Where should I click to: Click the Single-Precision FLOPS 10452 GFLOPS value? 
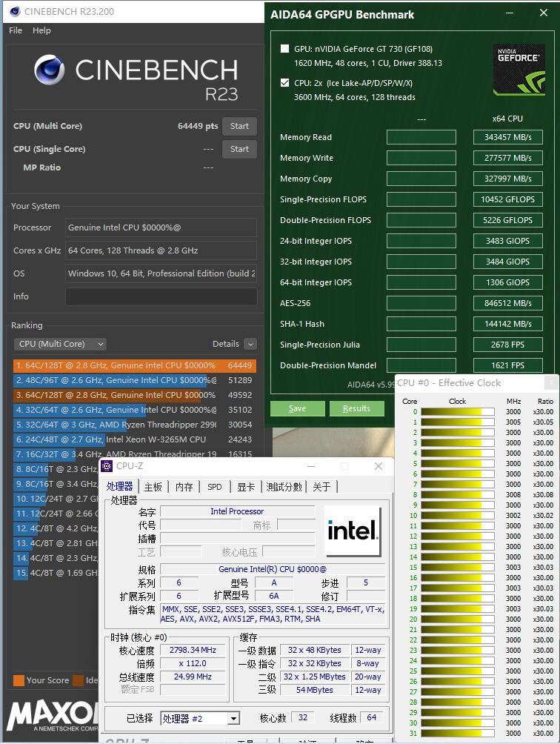tap(508, 199)
